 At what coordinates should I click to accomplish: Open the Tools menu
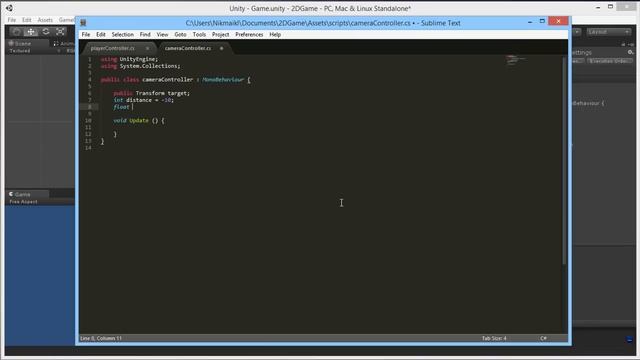click(199, 35)
